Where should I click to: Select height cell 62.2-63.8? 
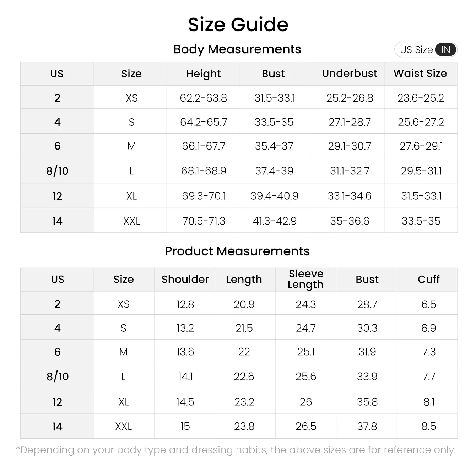pos(203,98)
